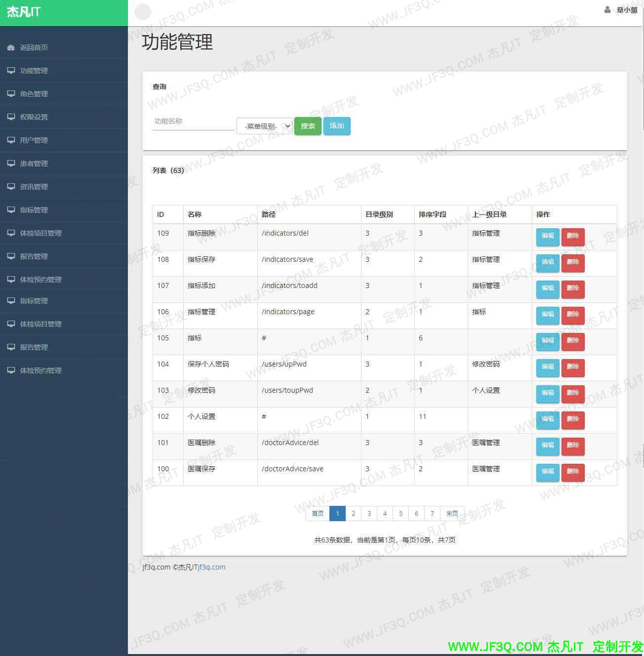This screenshot has height=656, width=644.
Task: Click the green 搜索 button
Action: tap(308, 126)
